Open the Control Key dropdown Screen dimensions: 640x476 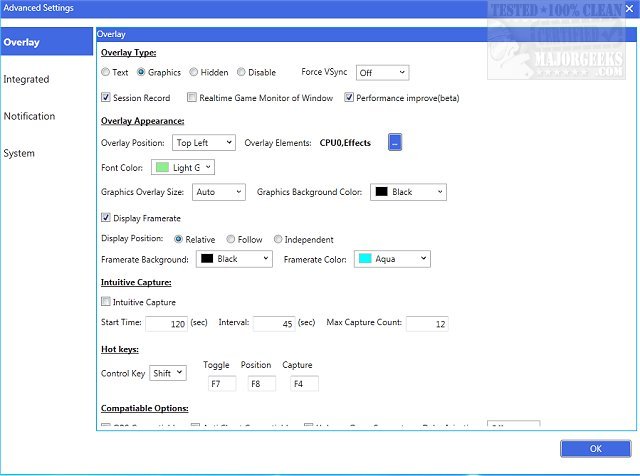(x=168, y=373)
